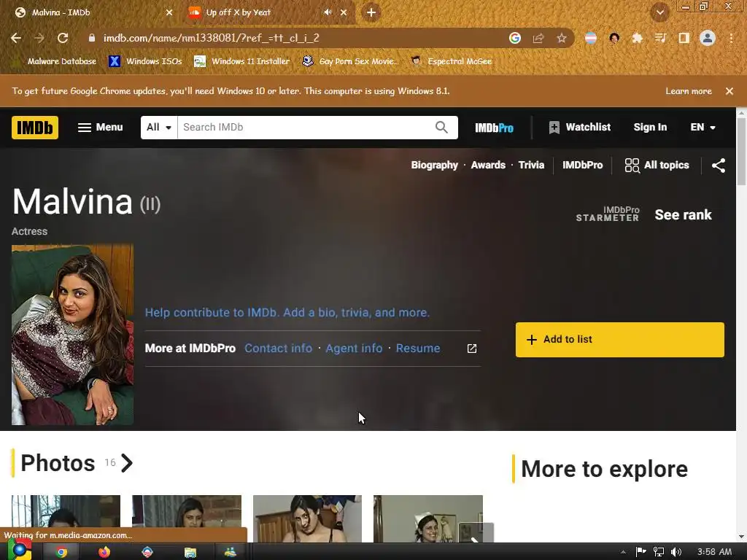Click the IMDb logo
The height and width of the screenshot is (560, 747).
coord(35,127)
